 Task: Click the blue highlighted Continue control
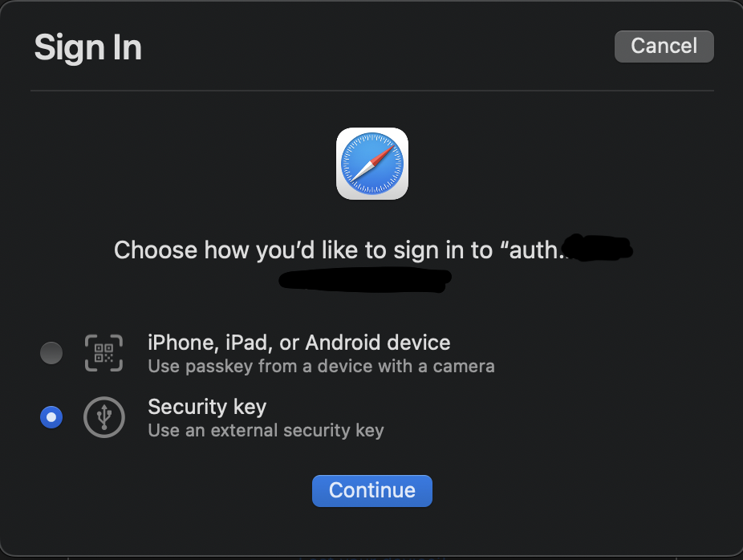tap(371, 490)
